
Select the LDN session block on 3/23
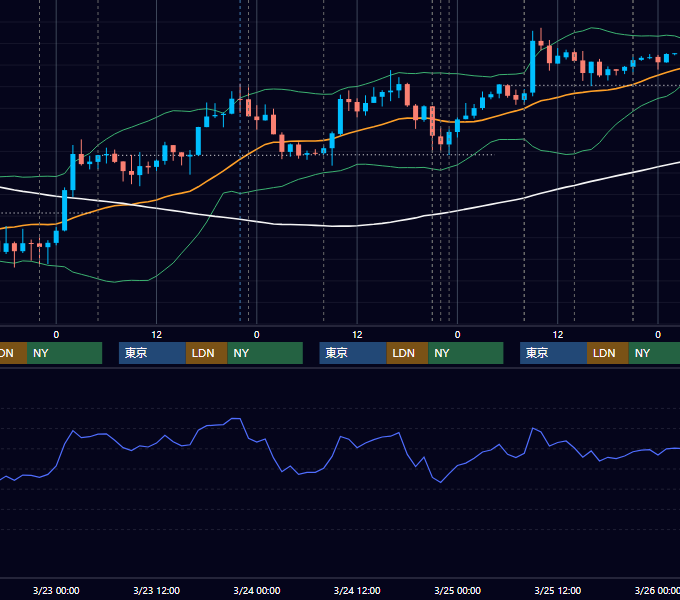tap(206, 353)
